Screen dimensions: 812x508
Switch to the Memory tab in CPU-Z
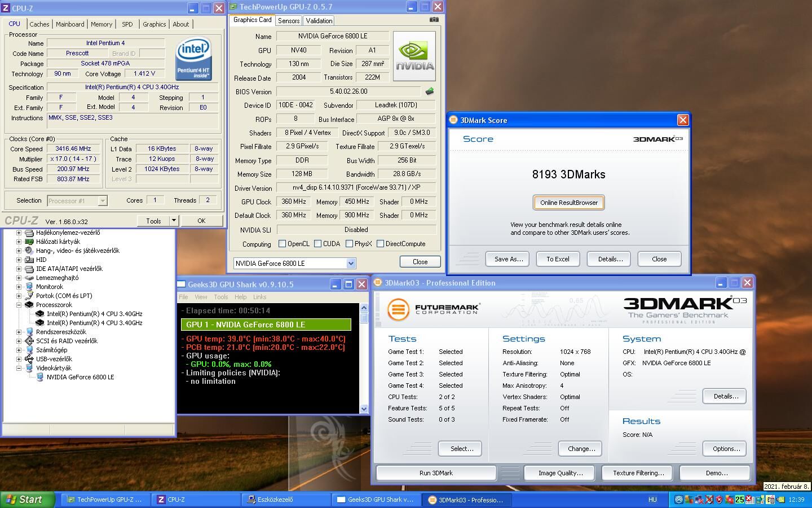click(x=101, y=24)
